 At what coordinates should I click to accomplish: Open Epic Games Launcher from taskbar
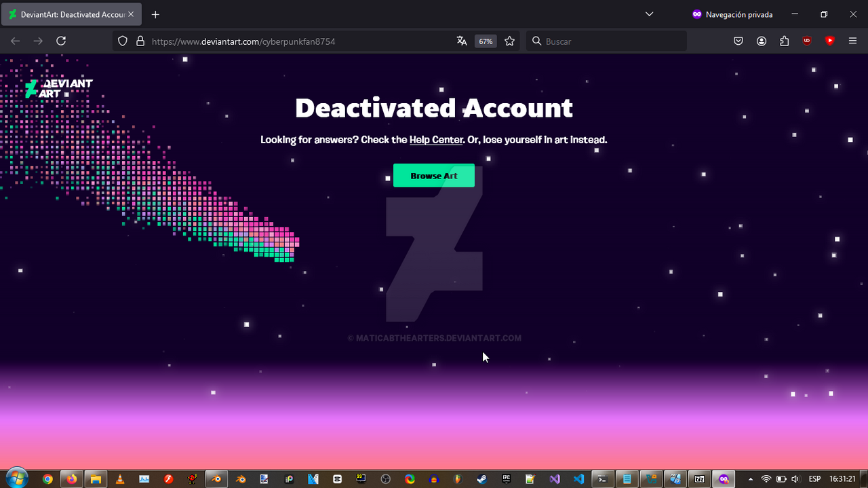point(506,478)
